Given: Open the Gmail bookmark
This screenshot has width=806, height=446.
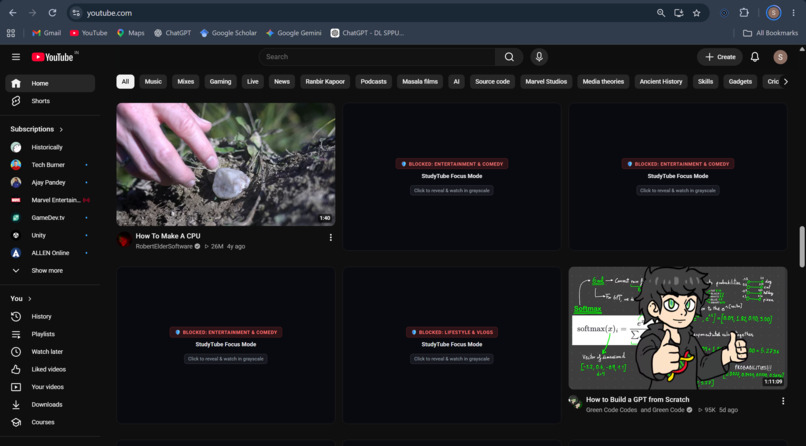Looking at the screenshot, I should tap(46, 33).
